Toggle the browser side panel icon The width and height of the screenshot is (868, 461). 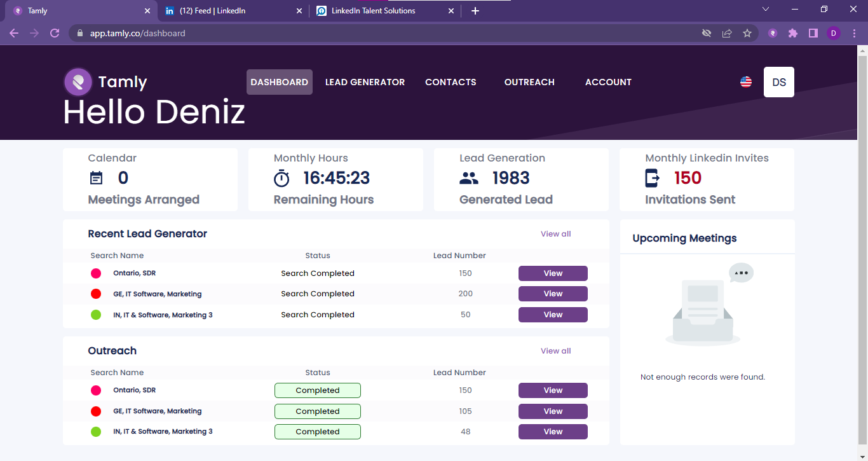click(x=813, y=33)
